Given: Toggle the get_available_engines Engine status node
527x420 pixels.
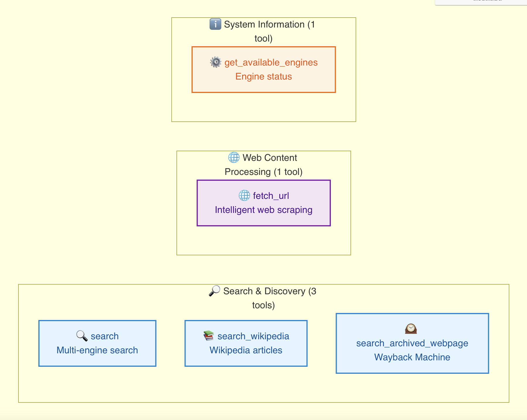Looking at the screenshot, I should coord(263,69).
